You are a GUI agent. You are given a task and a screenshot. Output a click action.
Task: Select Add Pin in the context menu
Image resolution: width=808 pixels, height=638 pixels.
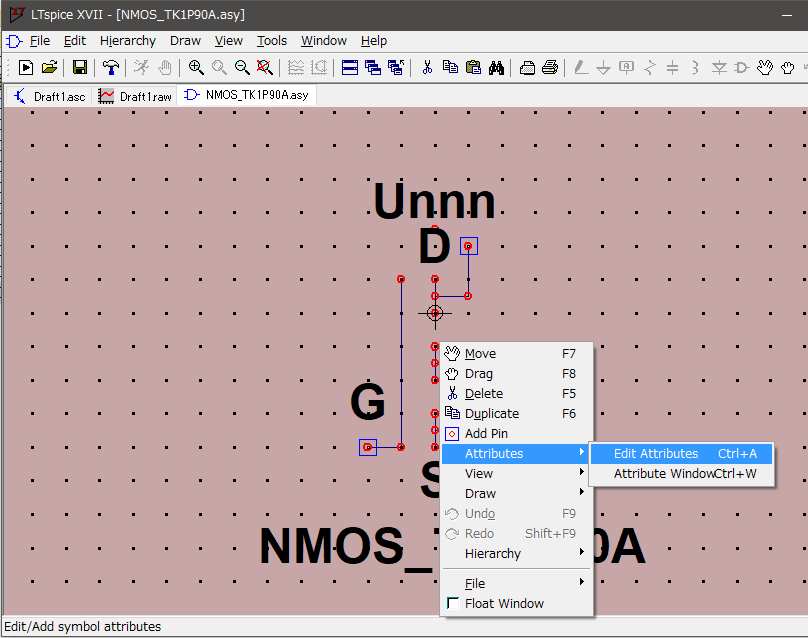517,434
